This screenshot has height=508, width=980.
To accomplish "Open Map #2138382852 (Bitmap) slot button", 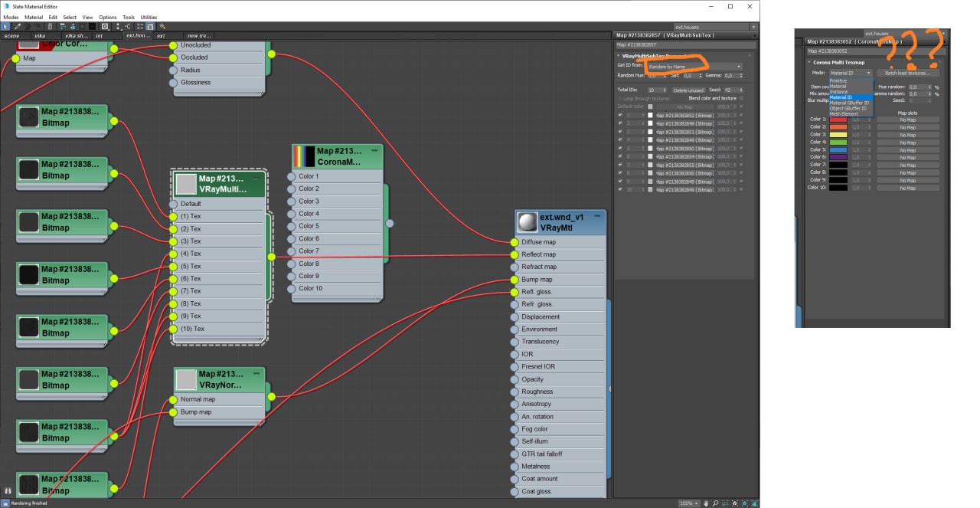I will point(685,115).
